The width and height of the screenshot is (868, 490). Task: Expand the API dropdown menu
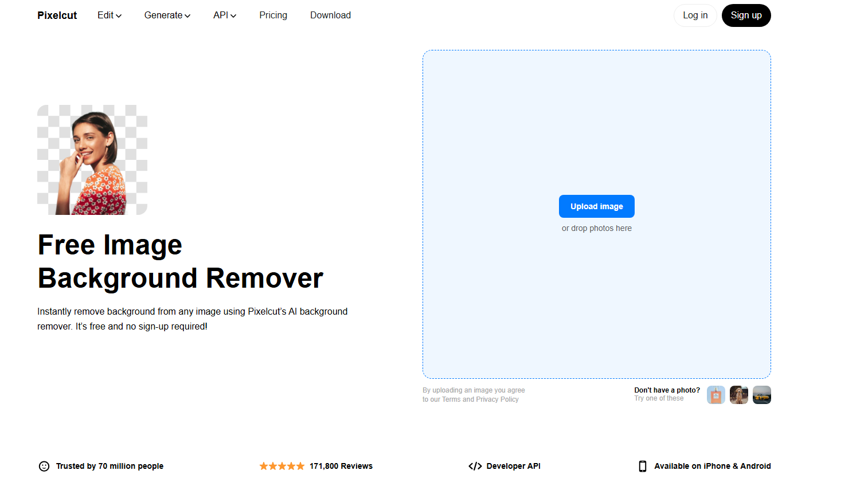click(x=224, y=15)
